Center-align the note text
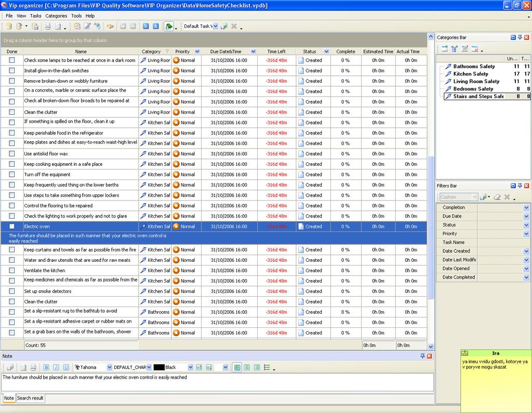532x413 pixels. [247, 367]
